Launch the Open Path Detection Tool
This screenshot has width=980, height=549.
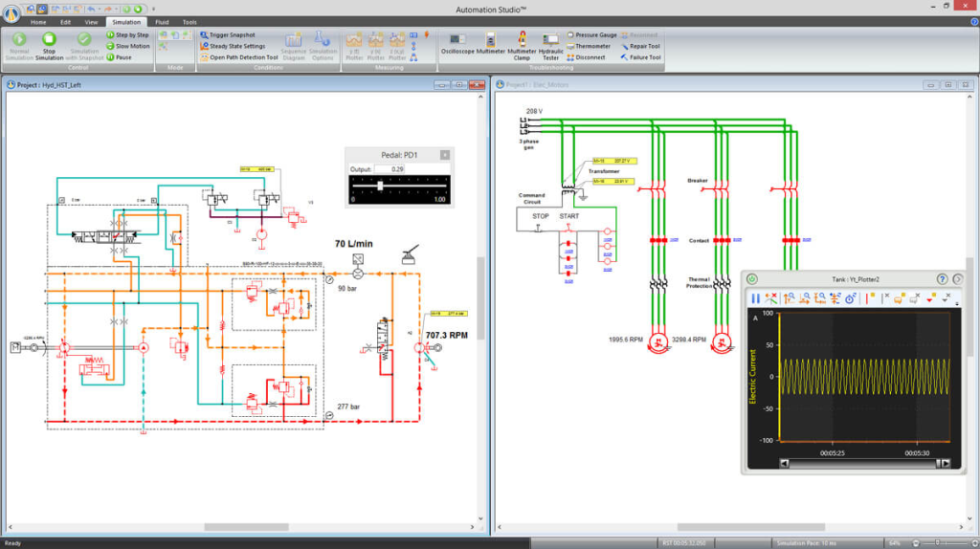pyautogui.click(x=238, y=57)
